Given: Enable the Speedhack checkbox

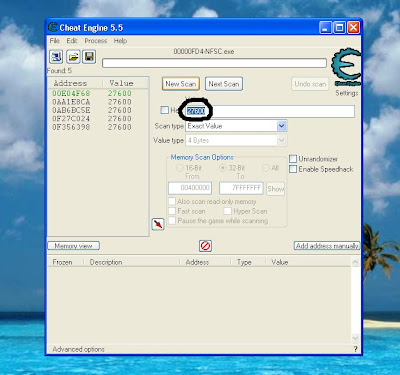Looking at the screenshot, I should (x=293, y=169).
